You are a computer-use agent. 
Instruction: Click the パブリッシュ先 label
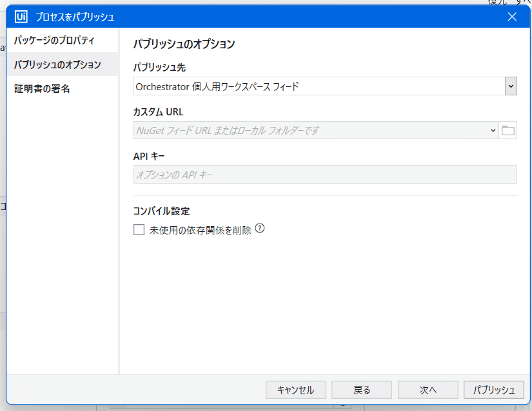point(159,68)
